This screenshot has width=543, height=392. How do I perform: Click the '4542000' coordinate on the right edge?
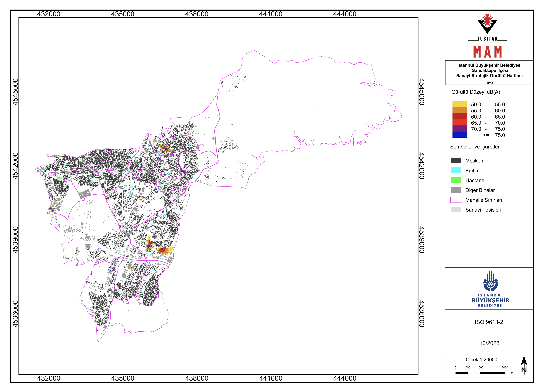pos(422,166)
